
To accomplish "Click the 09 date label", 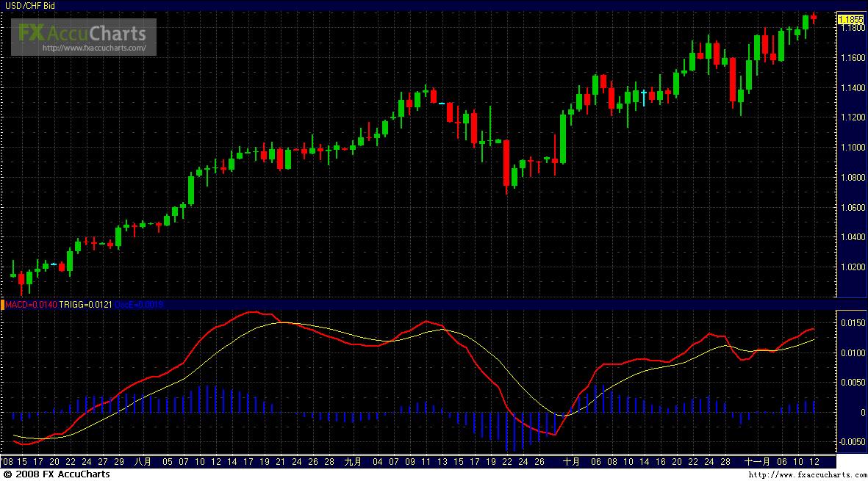I will click(x=409, y=462).
